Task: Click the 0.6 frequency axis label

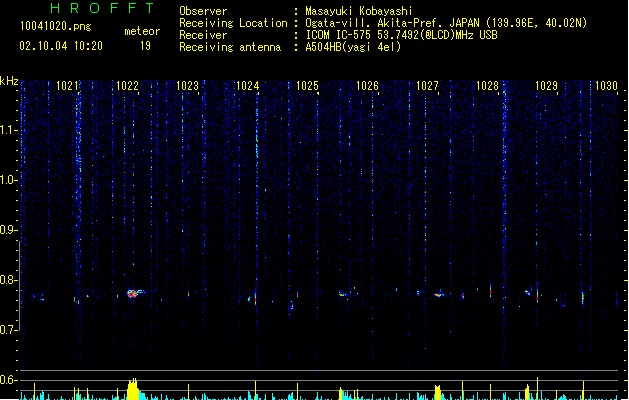Action: [x=8, y=380]
